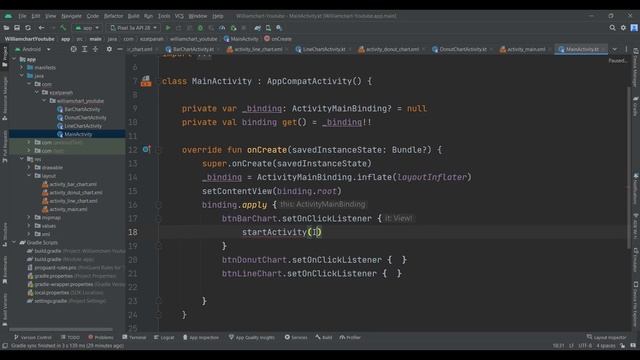Click the editor vertical scrollbar
The height and width of the screenshot is (360, 640).
(629, 167)
